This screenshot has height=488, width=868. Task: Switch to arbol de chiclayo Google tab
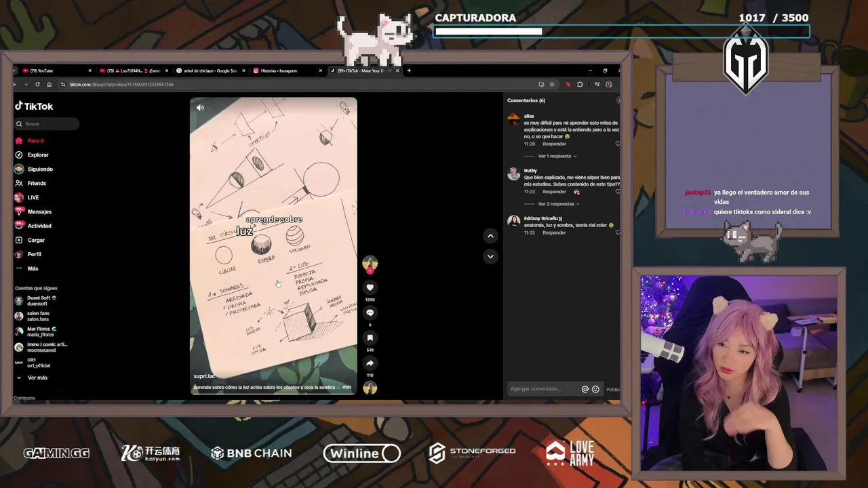tap(210, 70)
